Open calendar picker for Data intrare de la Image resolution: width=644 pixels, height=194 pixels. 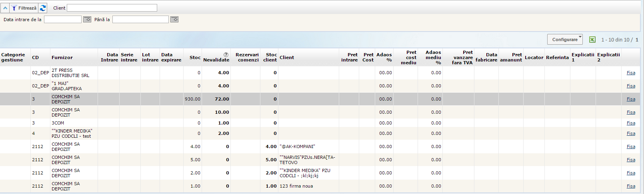coord(87,20)
